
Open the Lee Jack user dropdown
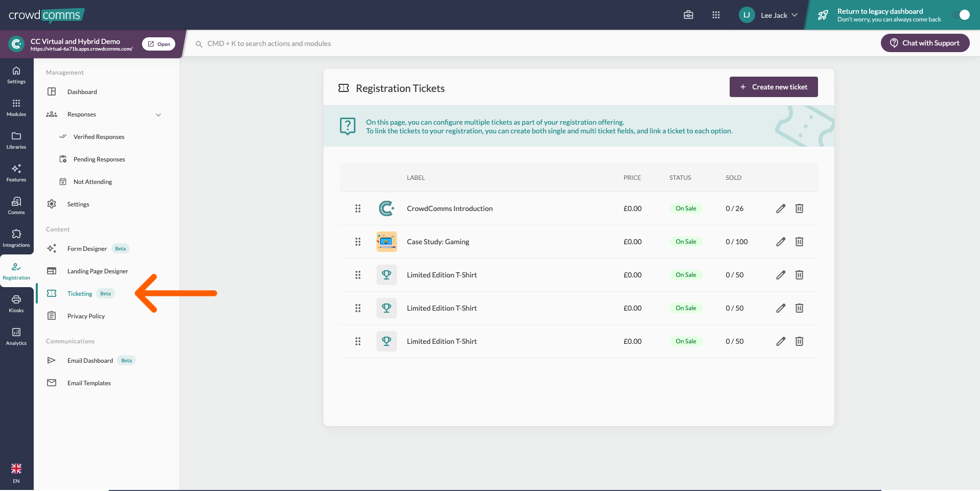[x=769, y=15]
